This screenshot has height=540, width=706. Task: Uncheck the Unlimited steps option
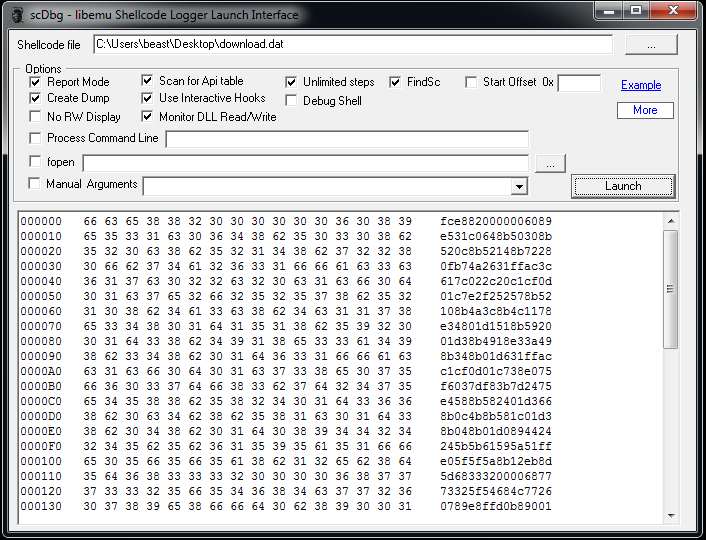click(291, 82)
